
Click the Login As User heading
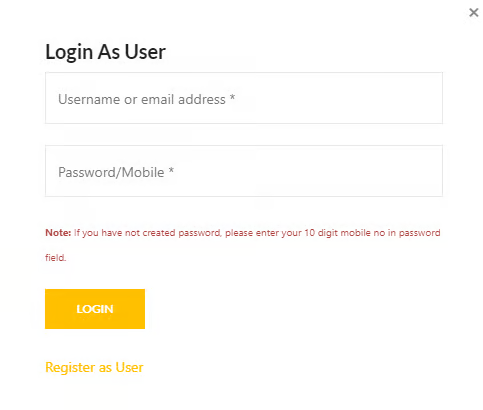pos(105,52)
